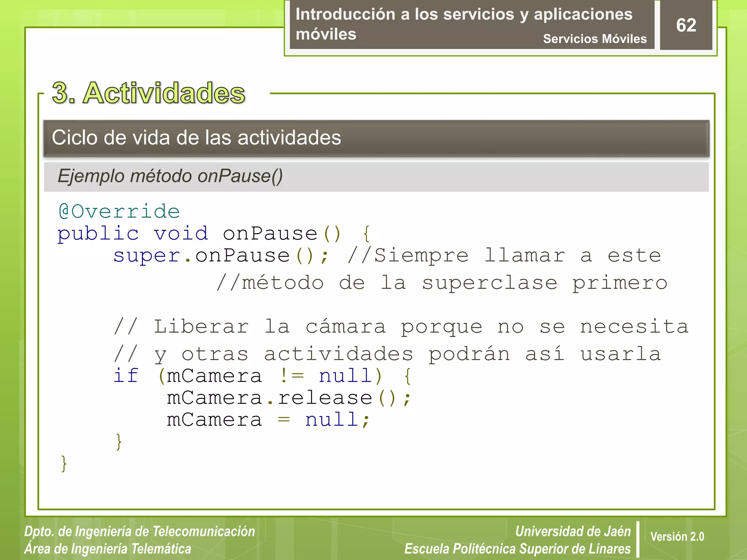
Task: Click the '3. Actividades' heading
Action: (149, 93)
